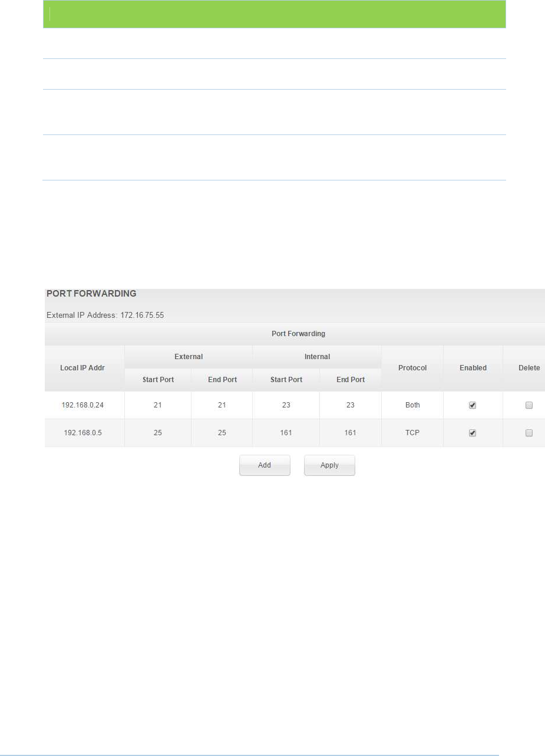Click internal end port 161 in 192.168.0.5 row
The image size is (545, 756).
coord(351,433)
